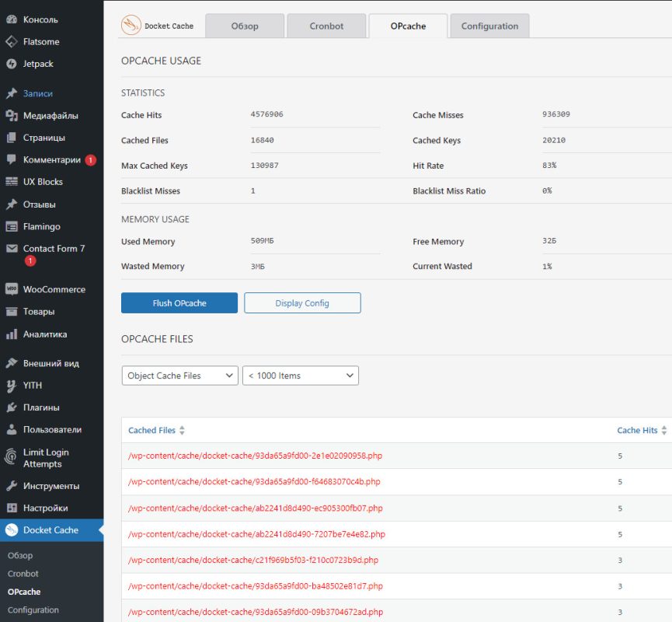Click the WooCommerce icon in sidebar
This screenshot has width=672, height=622.
pos(11,289)
